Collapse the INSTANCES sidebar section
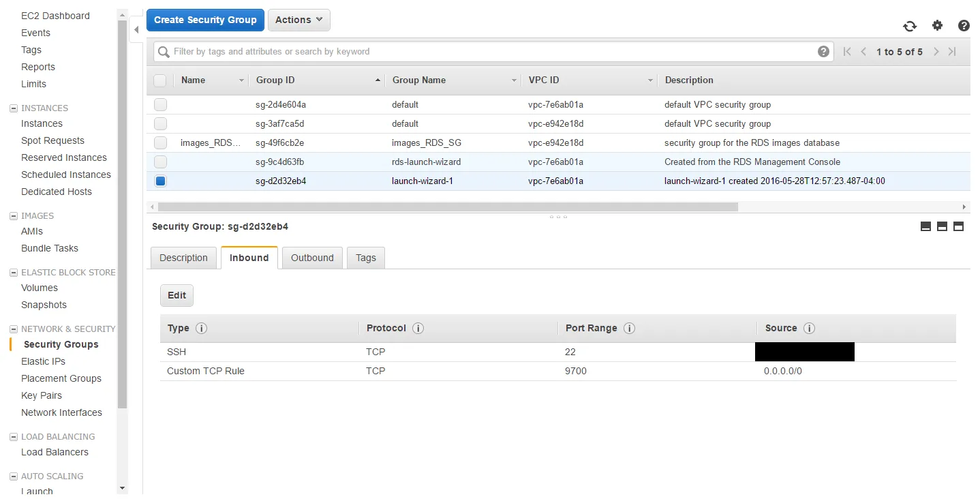Viewport: 980px width, 499px height. pyautogui.click(x=14, y=108)
